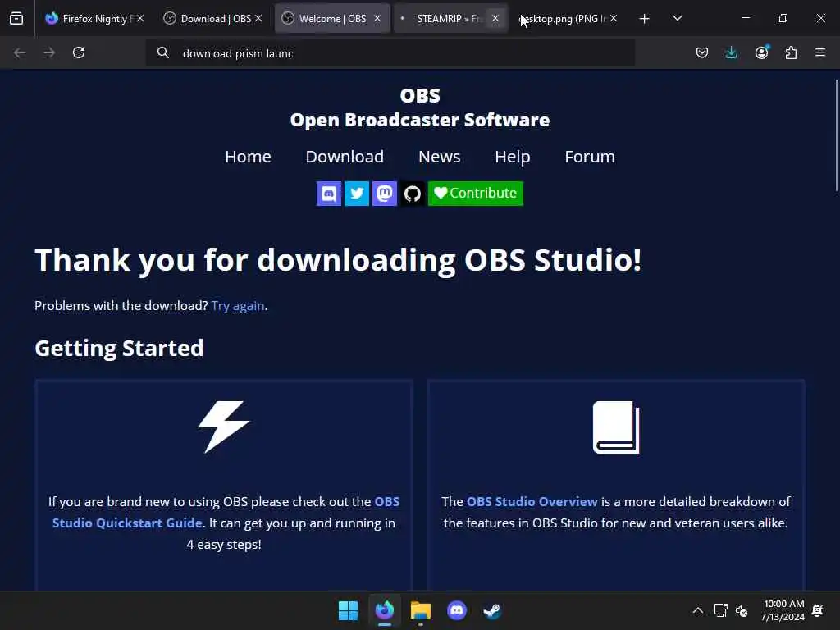Open File Explorer from the taskbar

(x=421, y=610)
